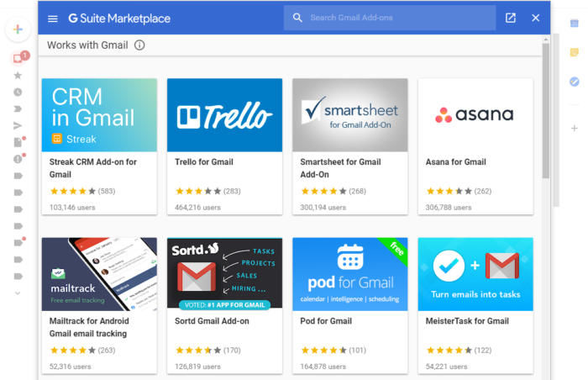Click the Works with Gmail heading
This screenshot has height=380, width=588.
click(x=87, y=45)
